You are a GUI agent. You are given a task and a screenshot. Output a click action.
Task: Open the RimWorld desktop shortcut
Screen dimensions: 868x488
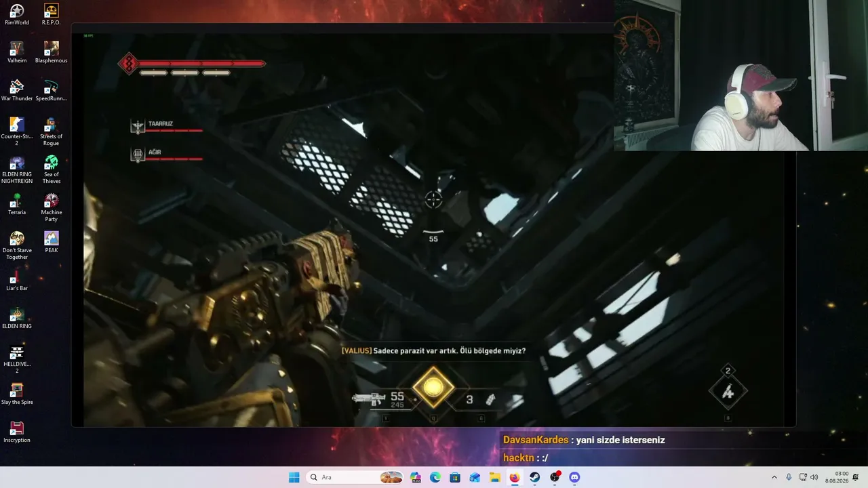point(17,14)
